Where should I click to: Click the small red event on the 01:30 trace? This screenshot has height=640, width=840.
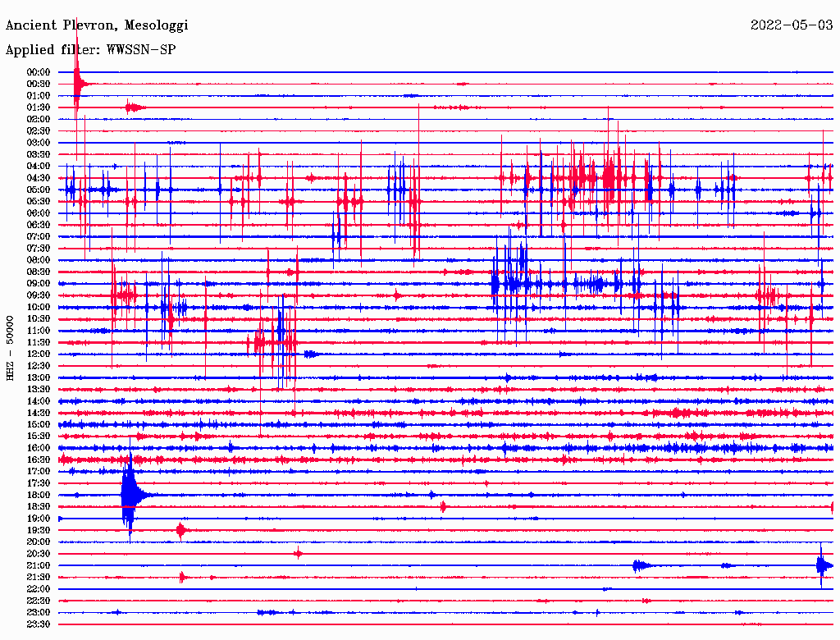(134, 107)
